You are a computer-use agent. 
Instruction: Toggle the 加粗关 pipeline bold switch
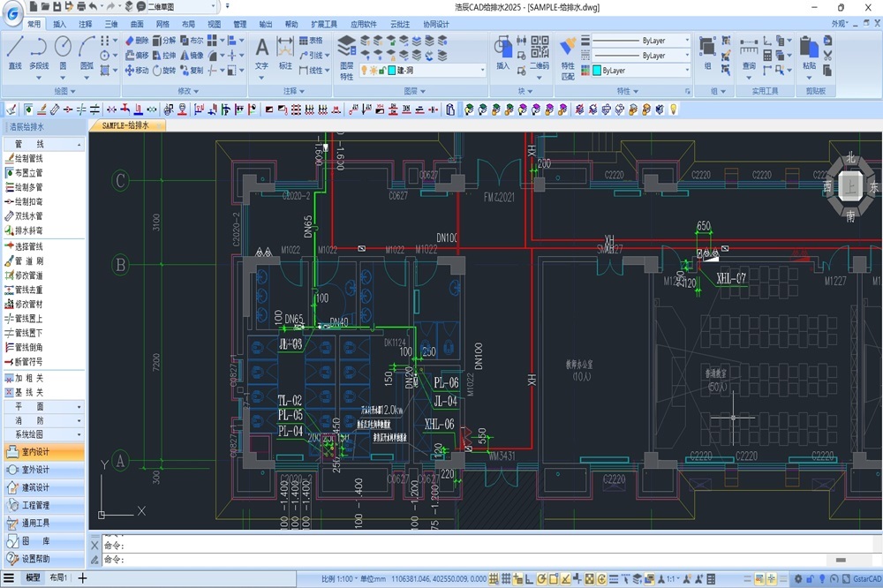coord(30,378)
